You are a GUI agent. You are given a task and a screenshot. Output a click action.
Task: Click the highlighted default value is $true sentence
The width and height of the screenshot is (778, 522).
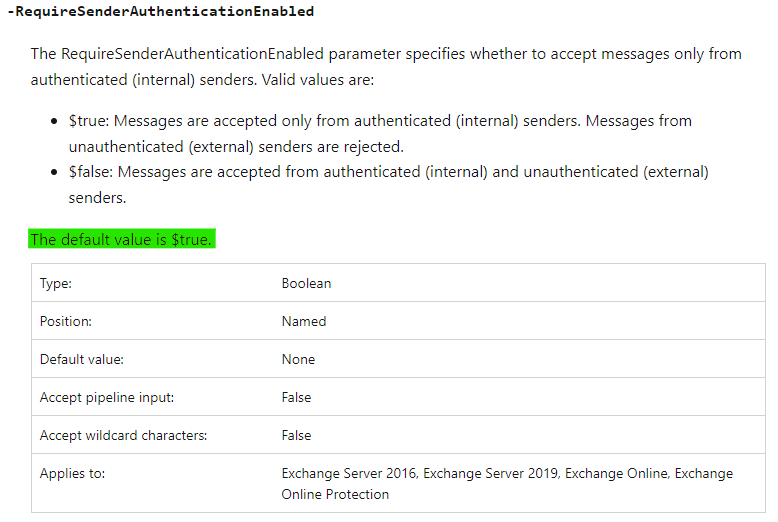click(x=122, y=239)
